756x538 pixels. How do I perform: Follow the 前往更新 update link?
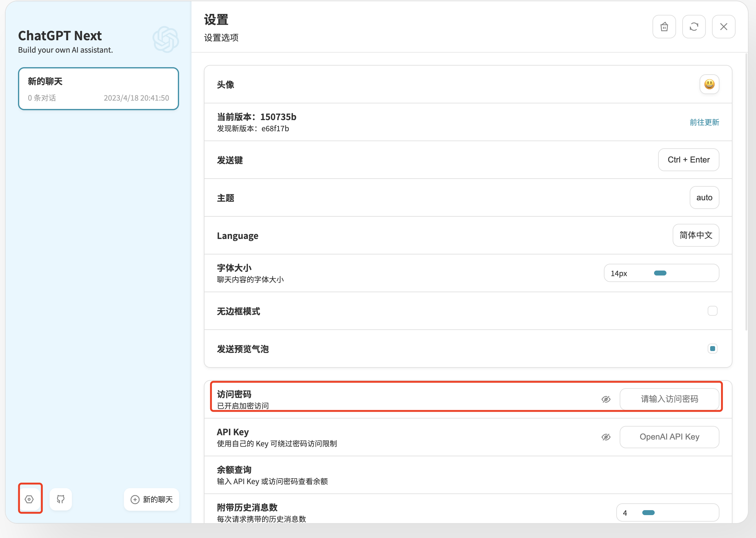tap(704, 122)
